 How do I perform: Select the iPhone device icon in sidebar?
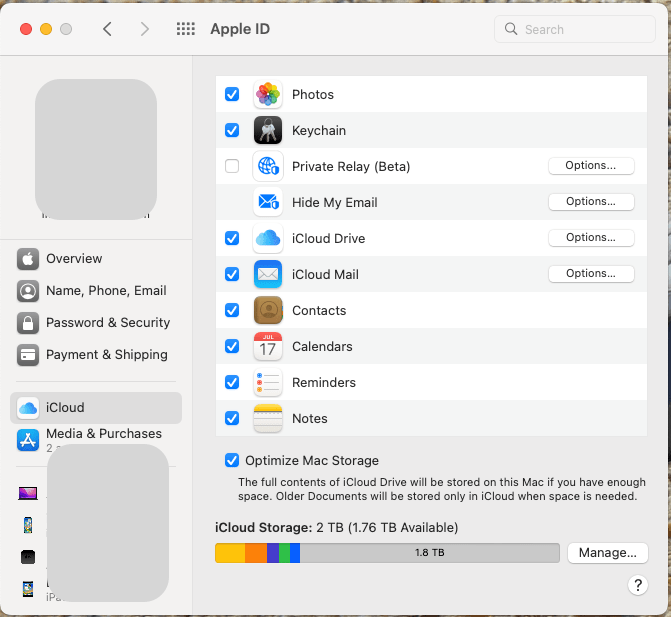(28, 525)
